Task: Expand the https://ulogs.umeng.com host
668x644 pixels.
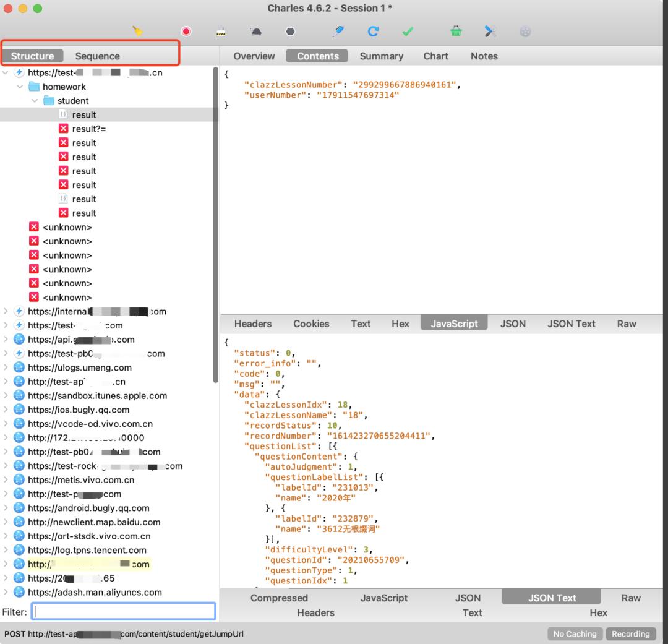Action: point(6,367)
